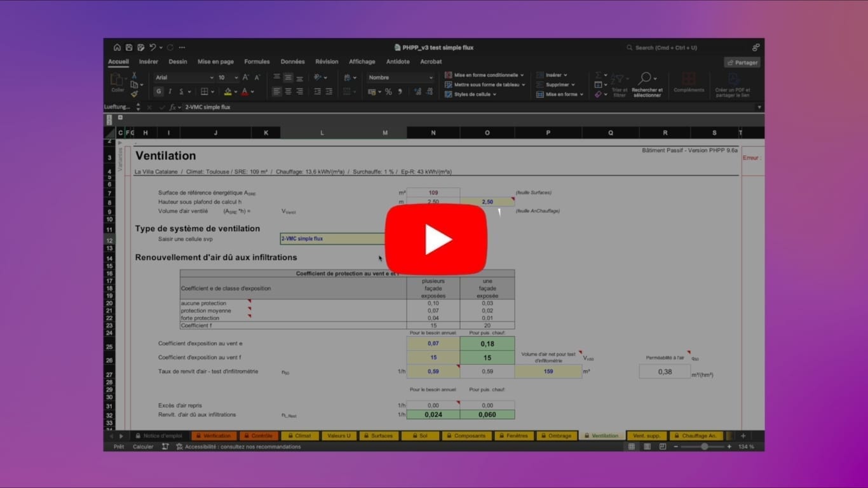Open the Dessin ribbon tab
Image resolution: width=868 pixels, height=488 pixels.
(178, 62)
